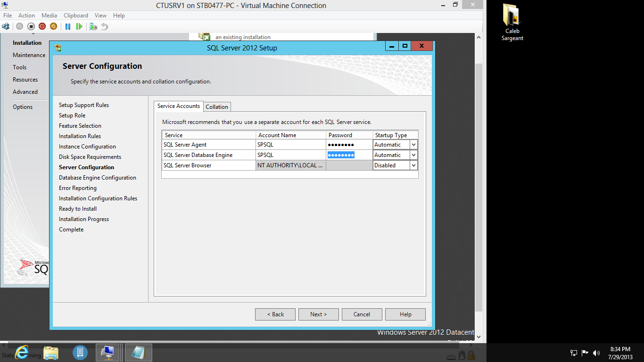644x362 pixels.
Task: Switch to the Collation tab
Action: 217,107
